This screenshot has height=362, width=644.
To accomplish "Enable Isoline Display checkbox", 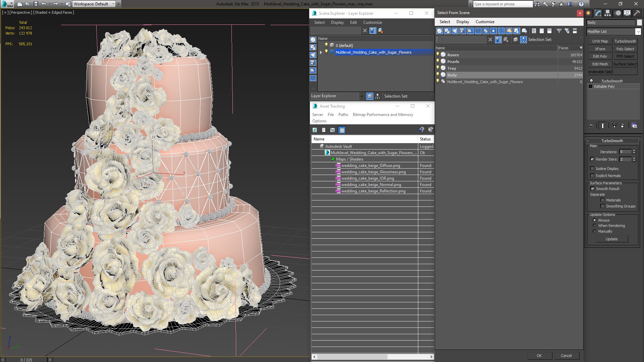I will click(x=592, y=169).
